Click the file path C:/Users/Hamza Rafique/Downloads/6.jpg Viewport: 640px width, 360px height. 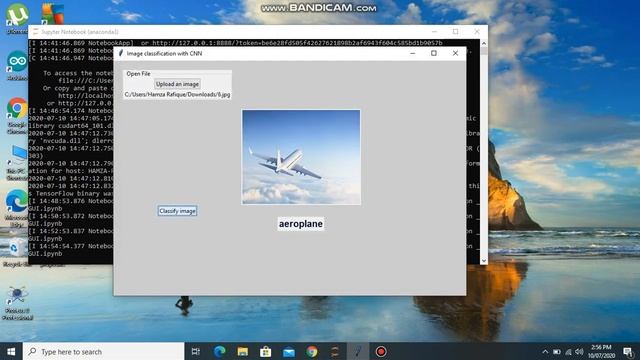[178, 94]
